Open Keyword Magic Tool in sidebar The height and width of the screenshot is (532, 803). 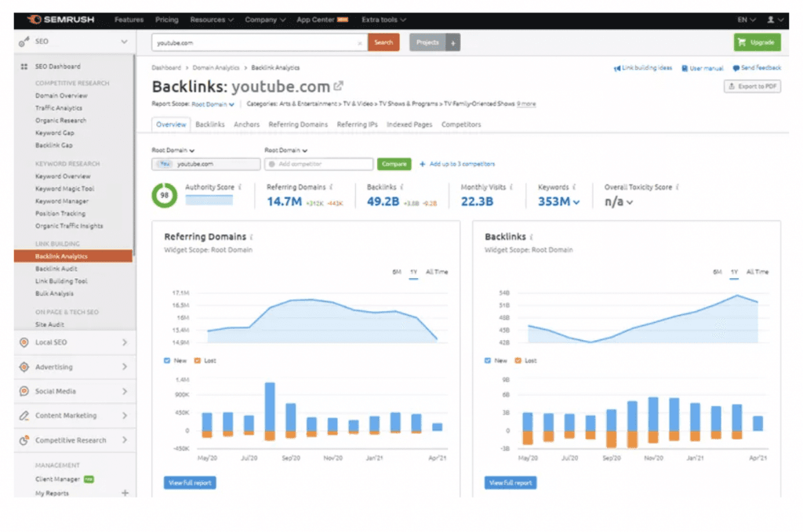64,189
